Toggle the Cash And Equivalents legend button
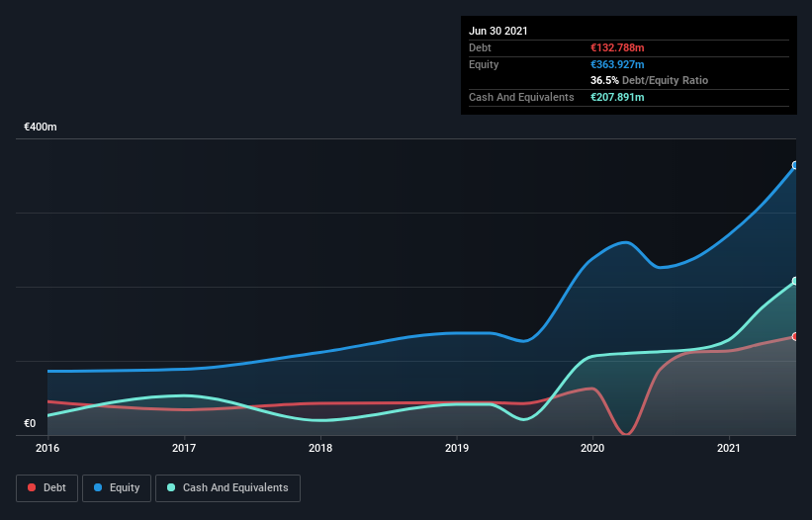This screenshot has height=520, width=812. click(x=227, y=488)
